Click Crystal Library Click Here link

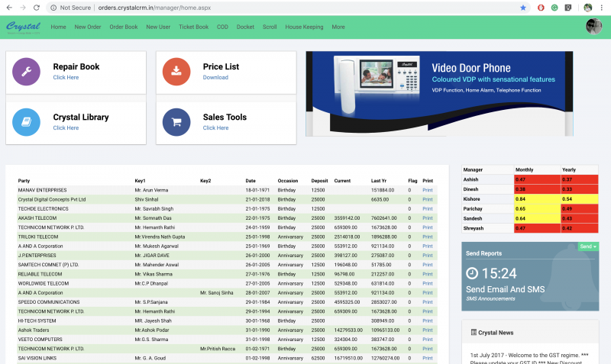point(66,128)
